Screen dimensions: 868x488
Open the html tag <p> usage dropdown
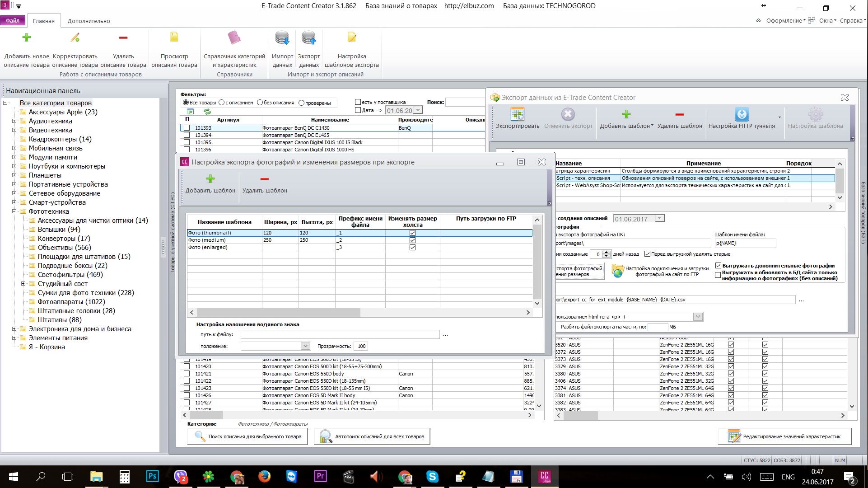tap(698, 317)
